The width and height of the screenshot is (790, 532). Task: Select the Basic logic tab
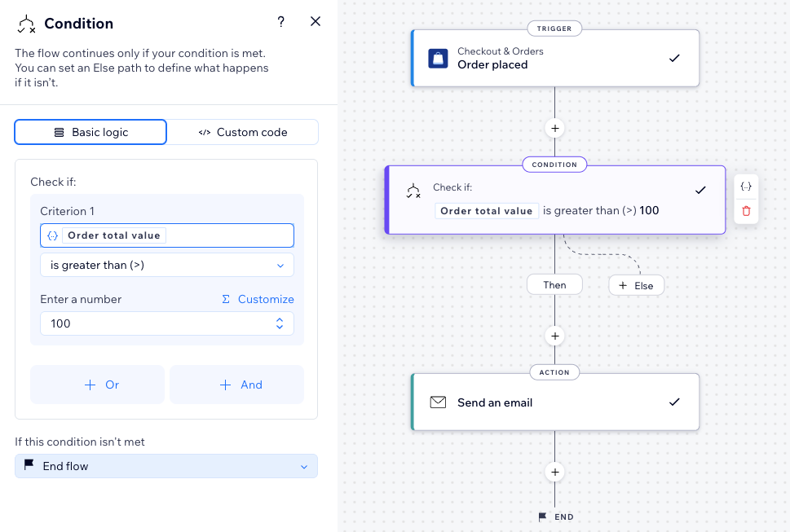(x=90, y=131)
